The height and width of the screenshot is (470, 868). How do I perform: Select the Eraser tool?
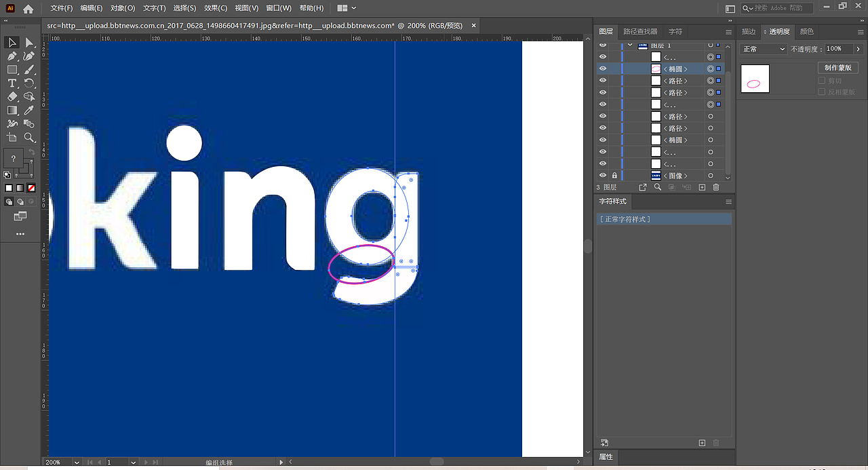coord(12,97)
